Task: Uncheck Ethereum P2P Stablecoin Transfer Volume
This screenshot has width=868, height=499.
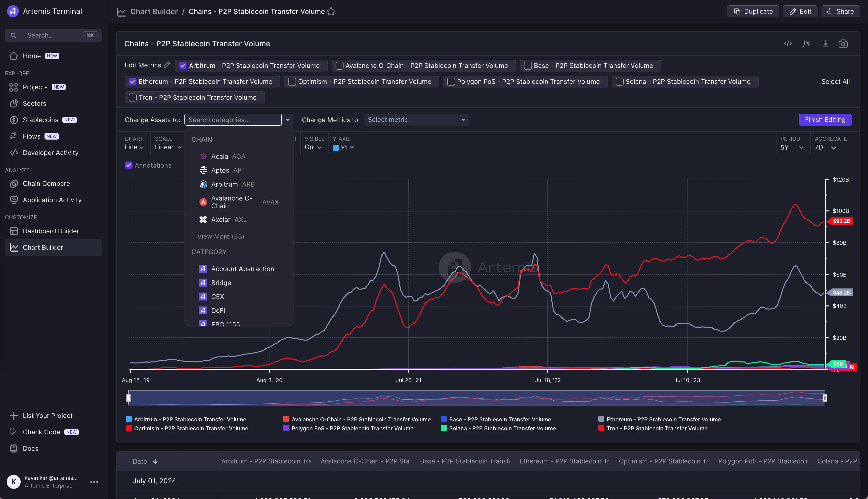Action: 132,82
